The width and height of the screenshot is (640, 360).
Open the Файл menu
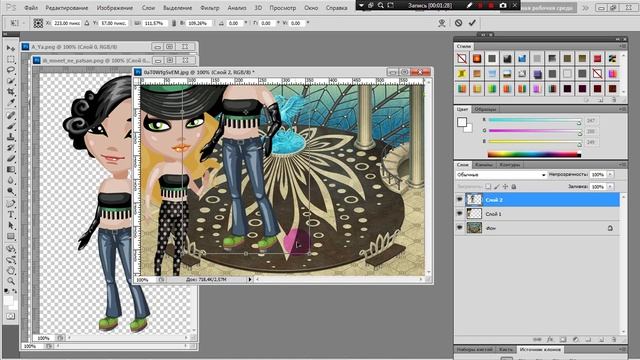(x=31, y=8)
